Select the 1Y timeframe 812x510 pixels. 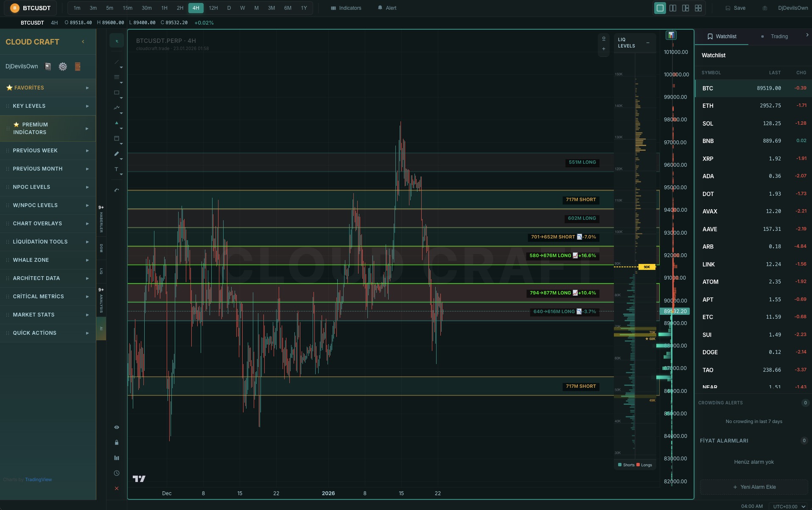click(304, 8)
